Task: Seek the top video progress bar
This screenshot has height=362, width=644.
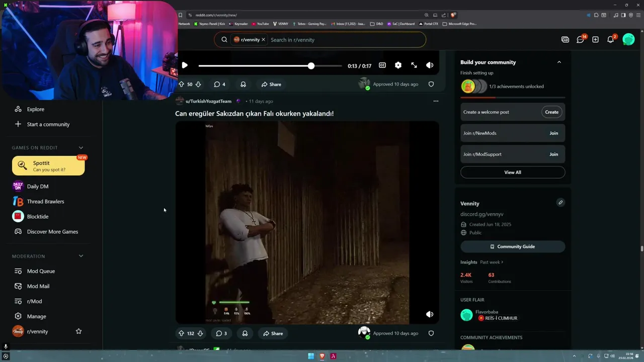Action: [x=270, y=66]
